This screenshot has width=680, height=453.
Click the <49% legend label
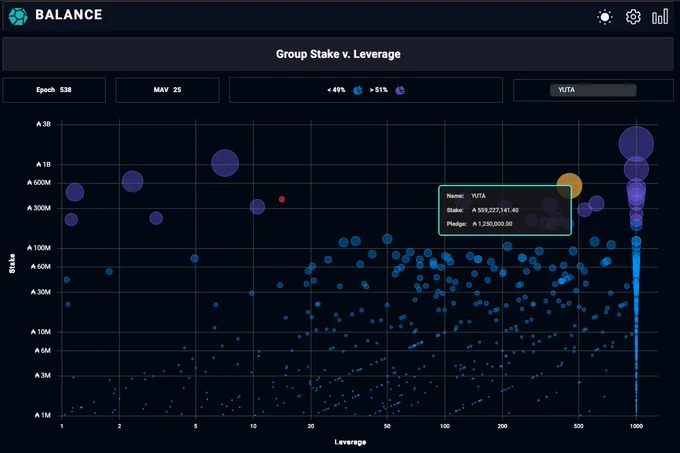point(336,90)
